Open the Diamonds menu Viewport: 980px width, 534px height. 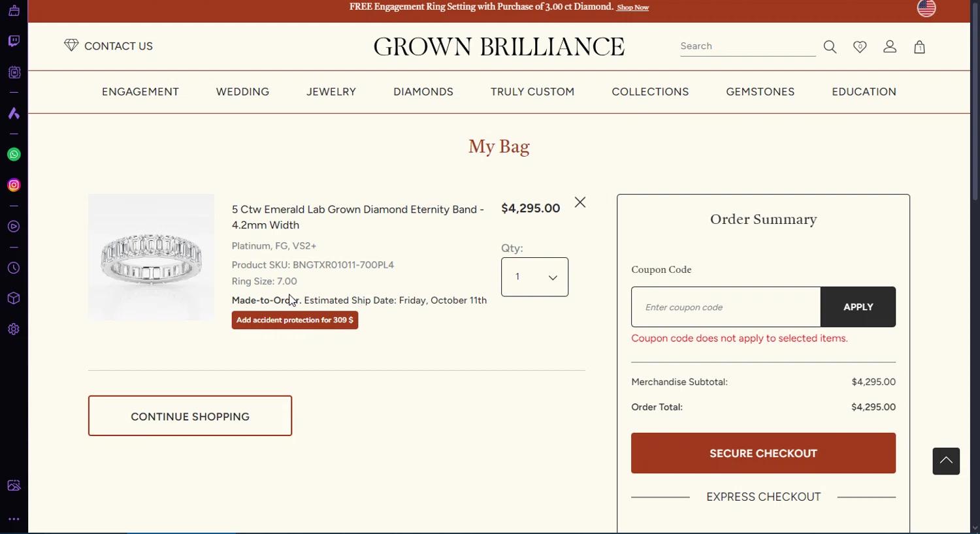pos(423,92)
